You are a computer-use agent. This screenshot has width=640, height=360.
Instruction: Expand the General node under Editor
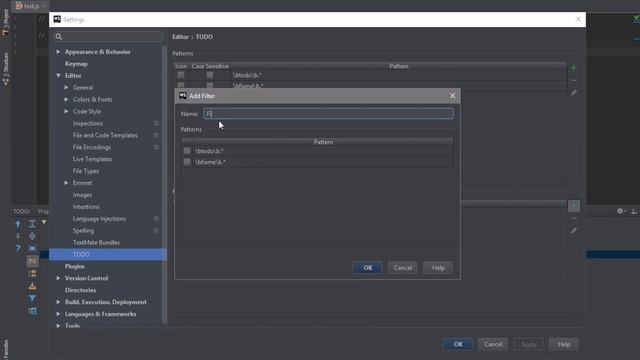66,87
